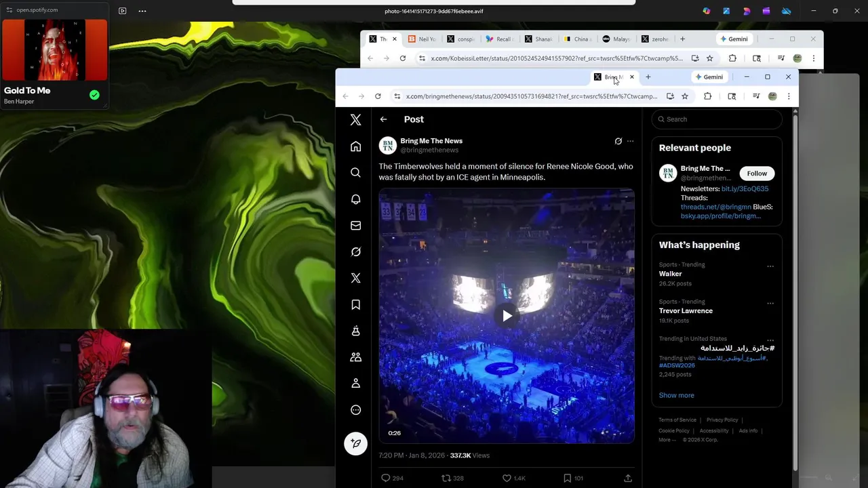The image size is (868, 488).
Task: Click the green check saved toggle in Spotify
Action: click(94, 95)
